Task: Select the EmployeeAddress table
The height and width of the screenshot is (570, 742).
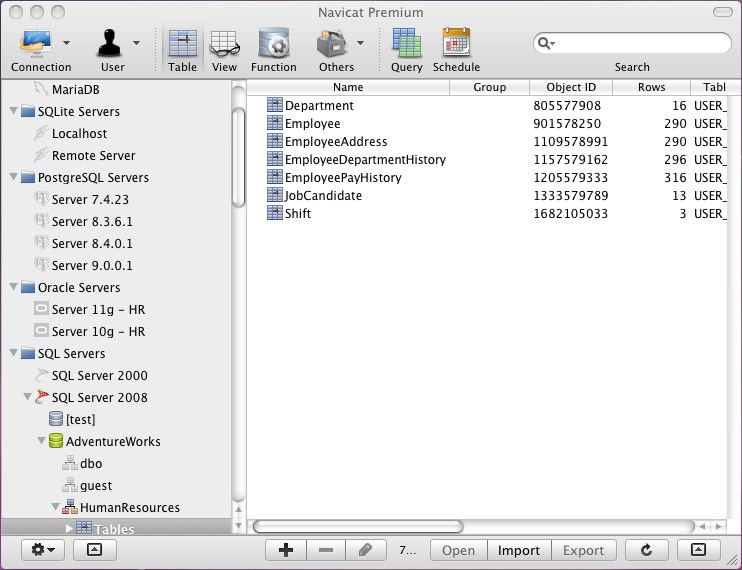Action: tap(336, 141)
